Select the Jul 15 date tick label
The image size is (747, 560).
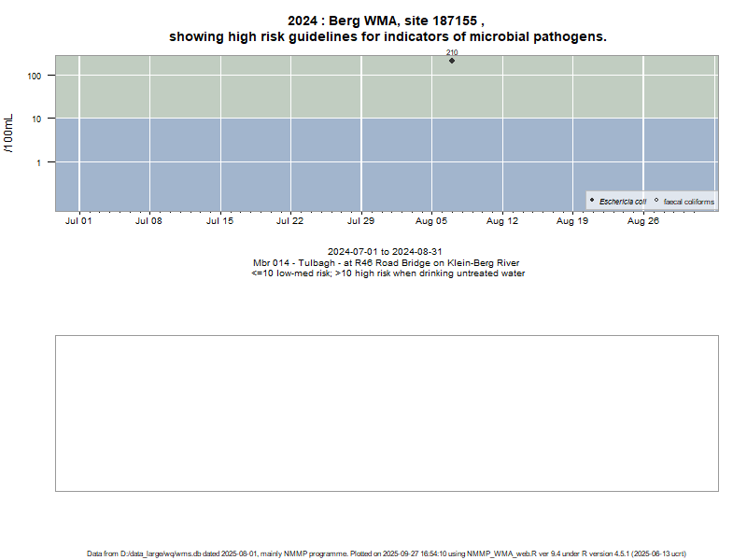(x=219, y=221)
